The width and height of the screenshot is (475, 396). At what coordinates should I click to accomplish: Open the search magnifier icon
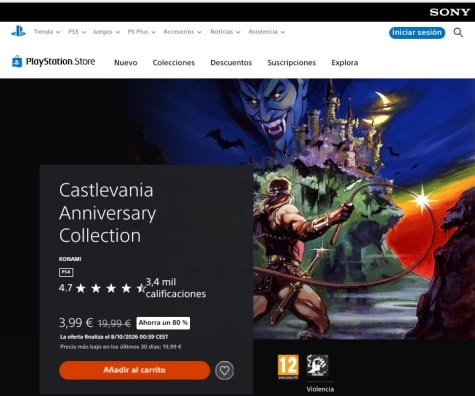[x=458, y=33]
